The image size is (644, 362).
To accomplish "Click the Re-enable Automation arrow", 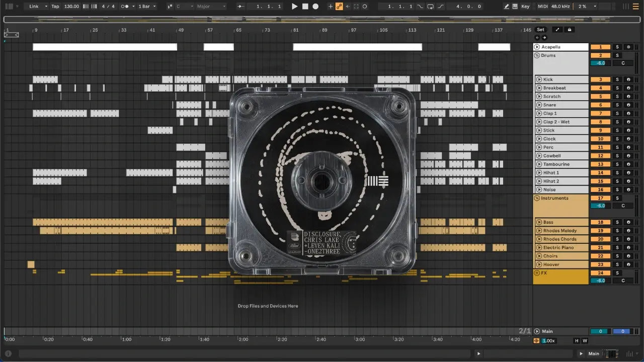I will [348, 7].
